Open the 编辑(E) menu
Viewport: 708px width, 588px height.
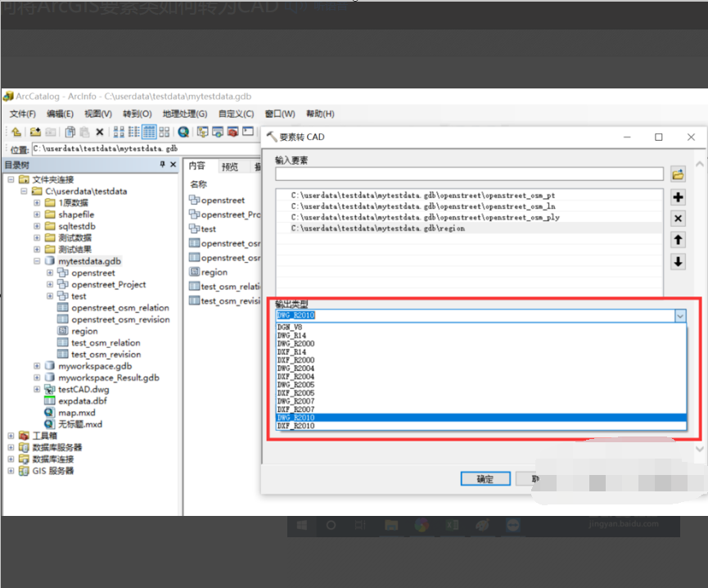pyautogui.click(x=60, y=114)
